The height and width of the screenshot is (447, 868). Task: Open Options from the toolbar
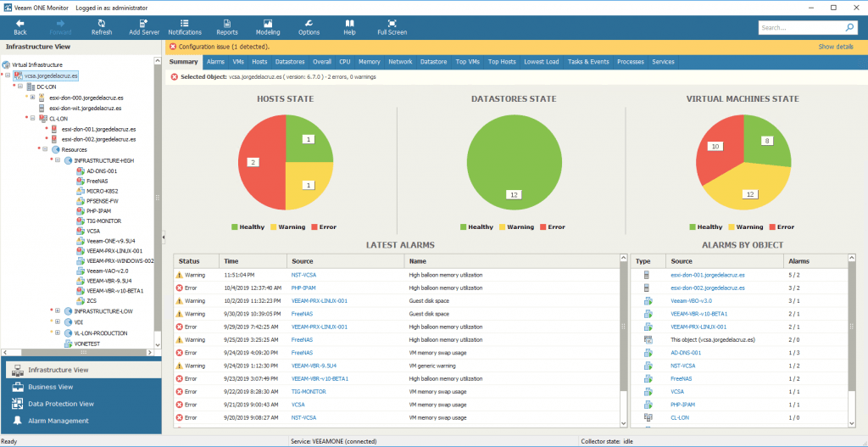[309, 27]
